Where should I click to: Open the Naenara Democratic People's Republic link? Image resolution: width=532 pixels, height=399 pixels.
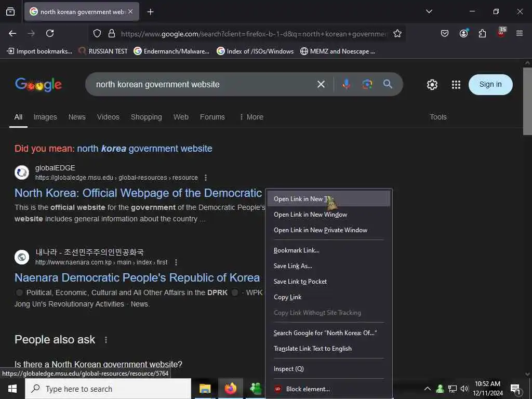coord(137,277)
